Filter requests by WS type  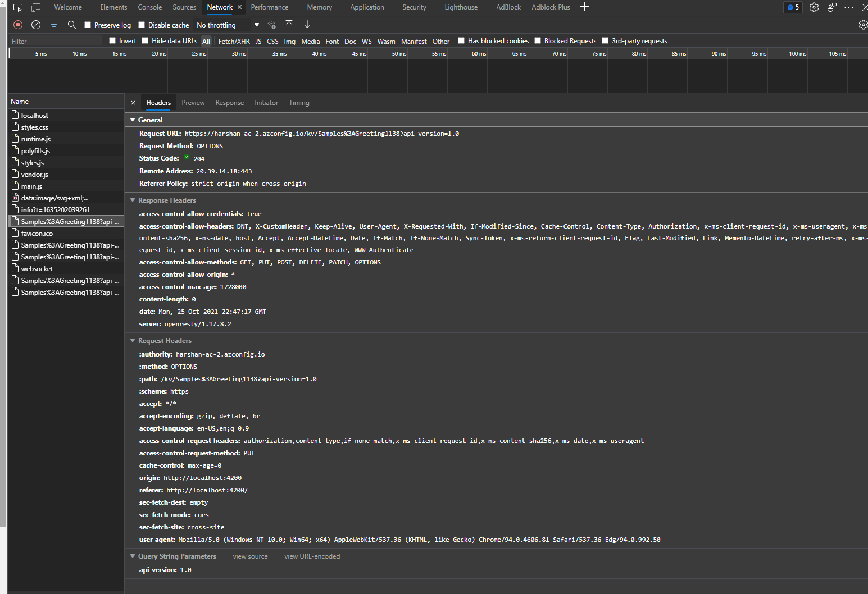(x=367, y=41)
